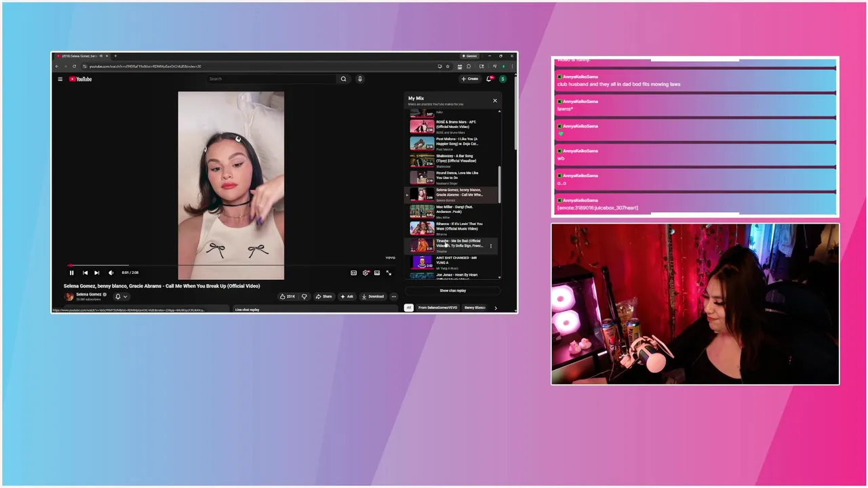
Task: Click the Ask button under the video
Action: 347,296
